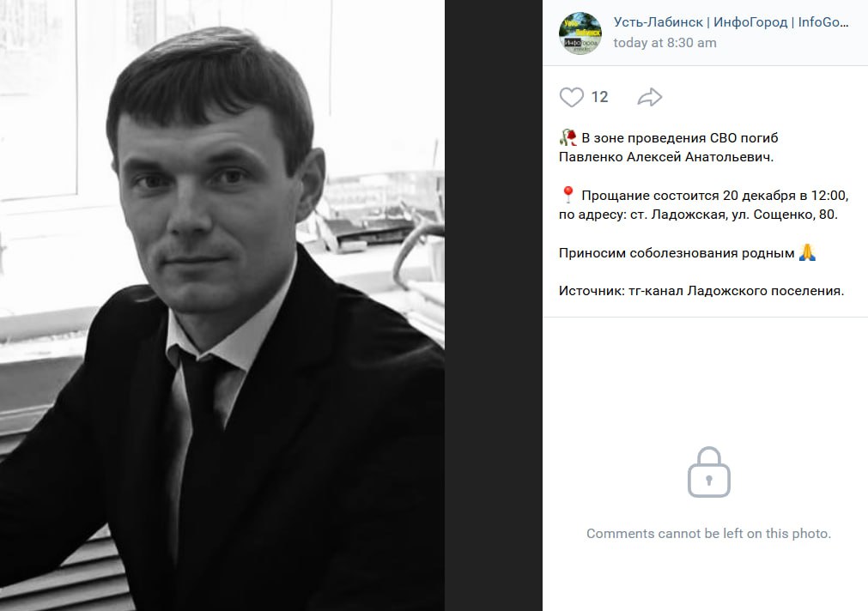Like the post with the heart icon
The width and height of the screenshot is (868, 611).
click(x=571, y=98)
